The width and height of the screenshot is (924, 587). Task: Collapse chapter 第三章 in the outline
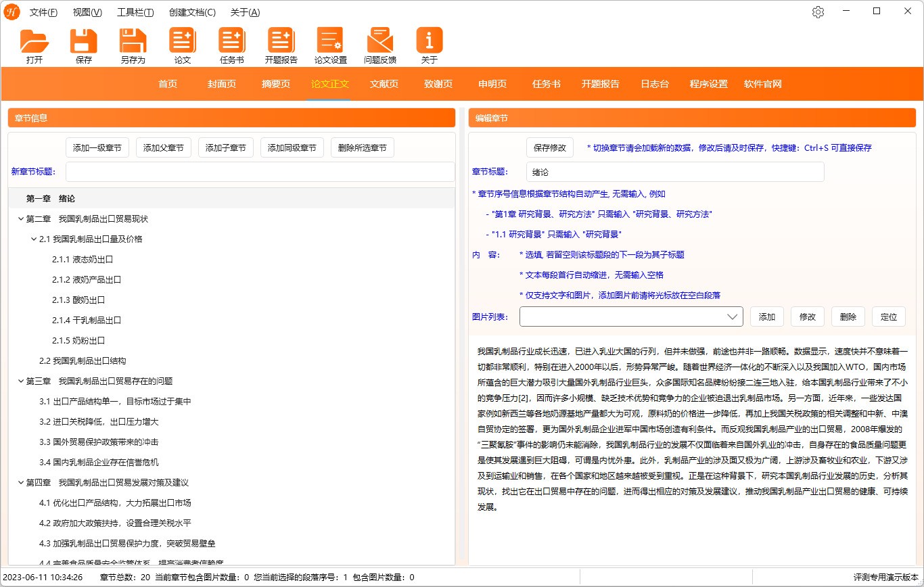[20, 381]
